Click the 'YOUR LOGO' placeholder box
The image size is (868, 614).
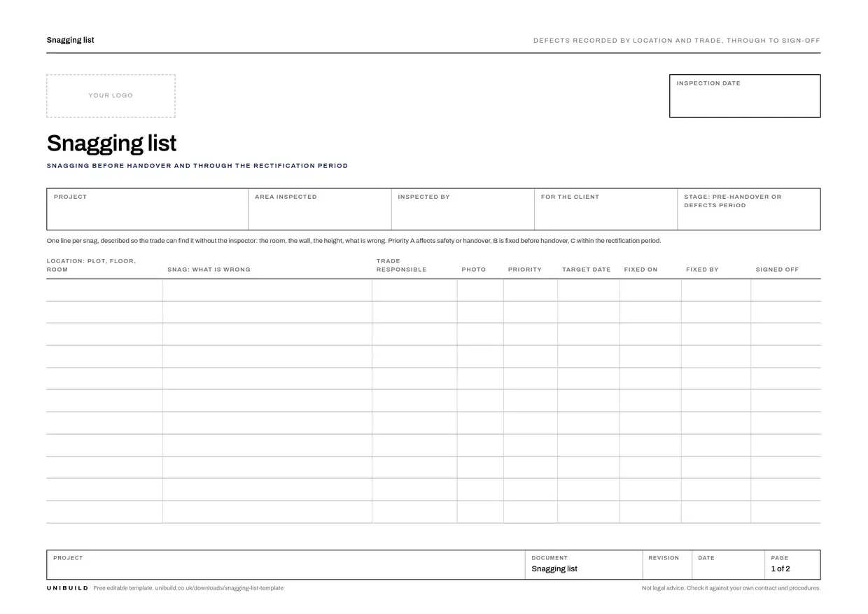coord(111,96)
